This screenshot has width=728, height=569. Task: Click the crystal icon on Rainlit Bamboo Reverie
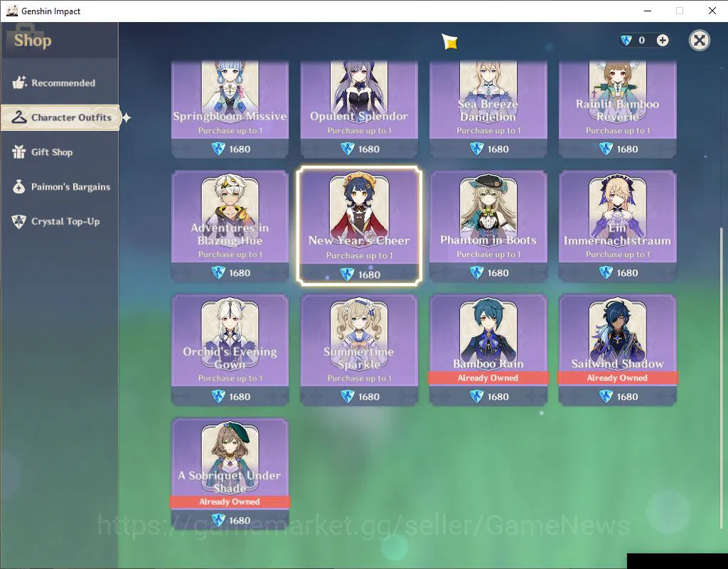(606, 149)
